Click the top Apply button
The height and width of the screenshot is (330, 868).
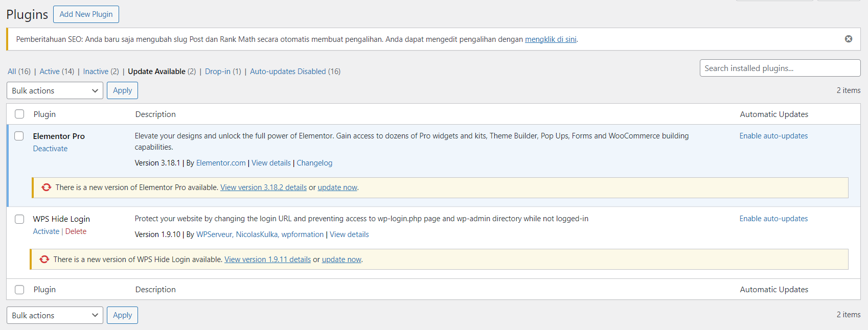[x=122, y=90]
